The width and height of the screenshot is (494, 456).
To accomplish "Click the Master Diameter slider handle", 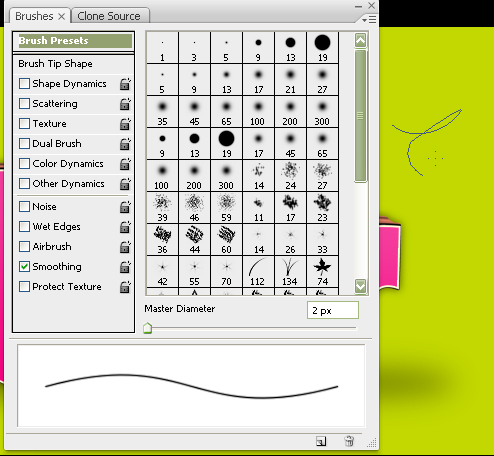I will 148,328.
